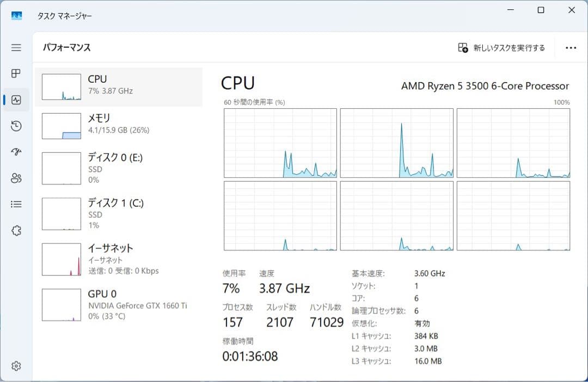This screenshot has width=588, height=382.
Task: Expand the navigation sidebar with the hamburger
Action: pyautogui.click(x=16, y=48)
